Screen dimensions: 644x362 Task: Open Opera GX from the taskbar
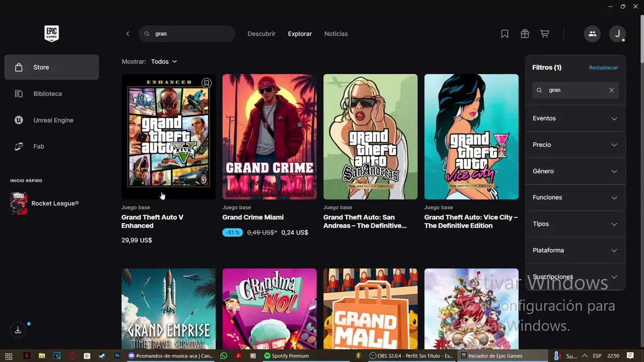[x=72, y=356]
